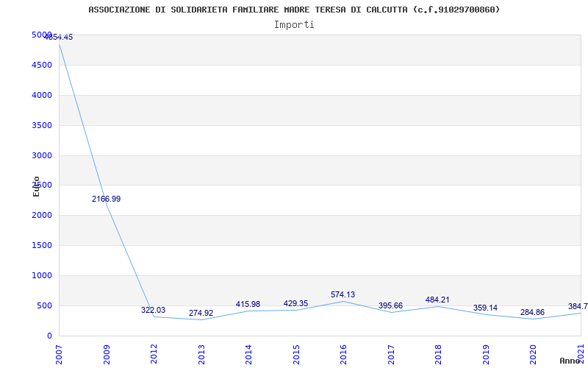588x368 pixels.
Task: Click the 2009 x-axis year label
Action: tap(107, 355)
